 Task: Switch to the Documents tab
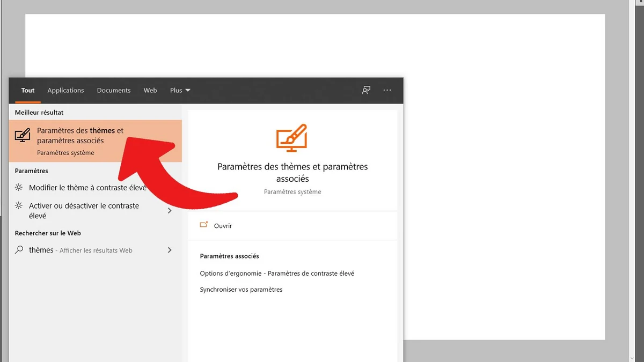[x=114, y=90]
